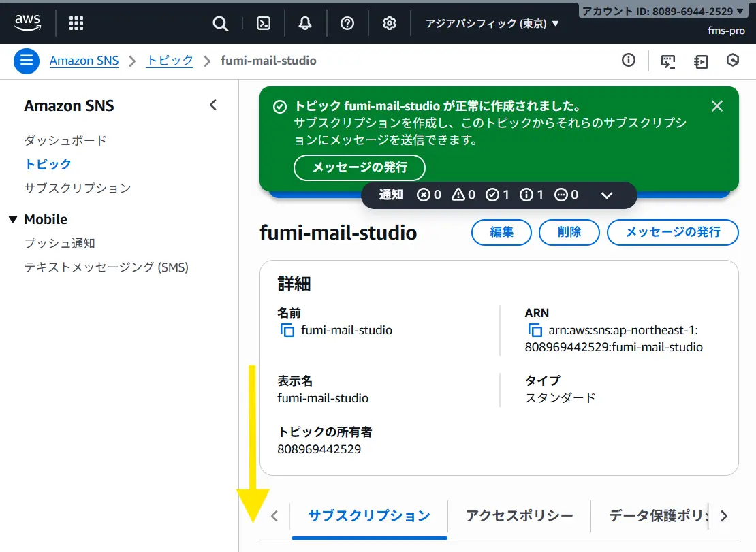Open the info panel icon
The height and width of the screenshot is (552, 756).
[628, 61]
